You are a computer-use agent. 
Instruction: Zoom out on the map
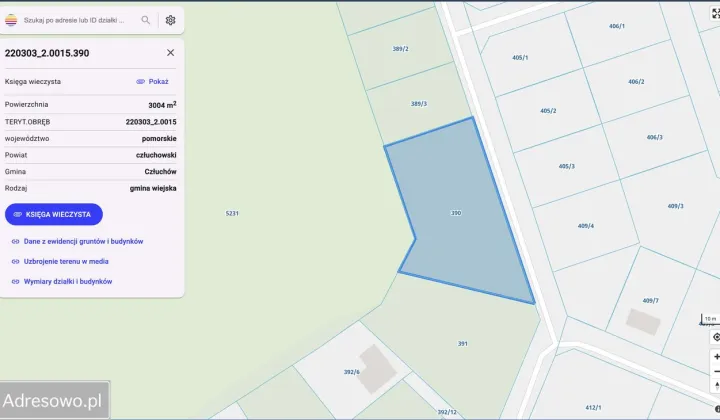tap(716, 371)
